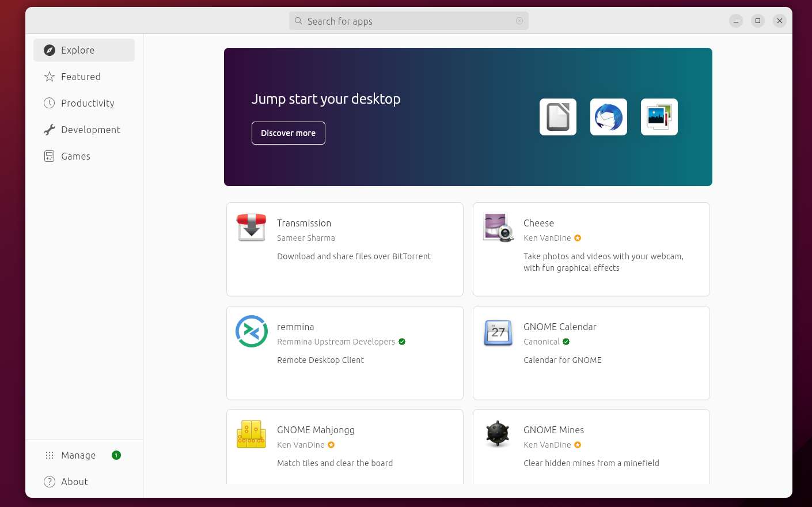
Task: Open the remmina app title
Action: (x=295, y=327)
